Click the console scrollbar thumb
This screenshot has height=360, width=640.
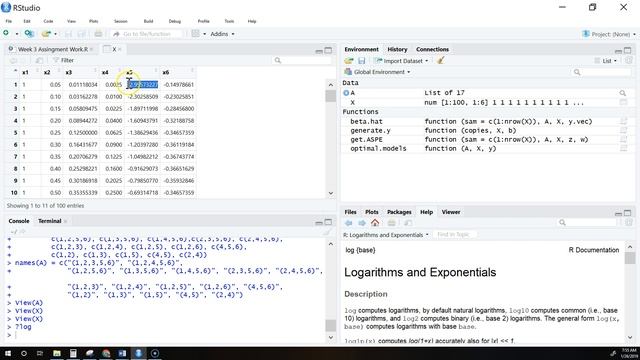tap(331, 325)
